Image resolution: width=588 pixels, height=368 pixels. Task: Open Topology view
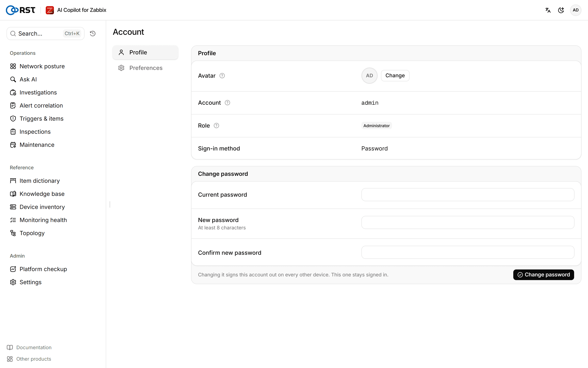pos(53,233)
